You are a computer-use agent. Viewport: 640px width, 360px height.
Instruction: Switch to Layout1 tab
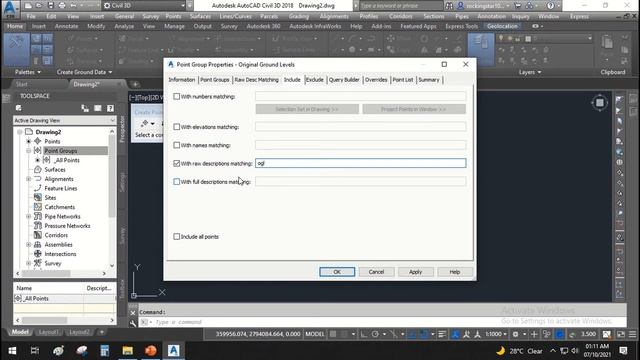49,332
